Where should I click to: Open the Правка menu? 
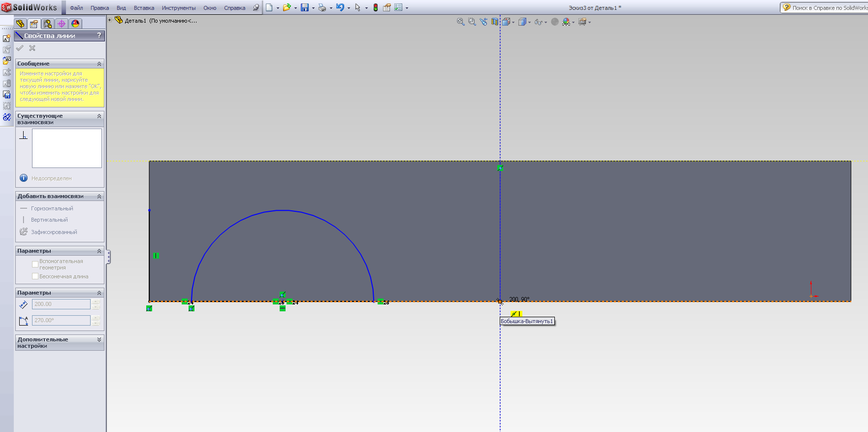(99, 8)
